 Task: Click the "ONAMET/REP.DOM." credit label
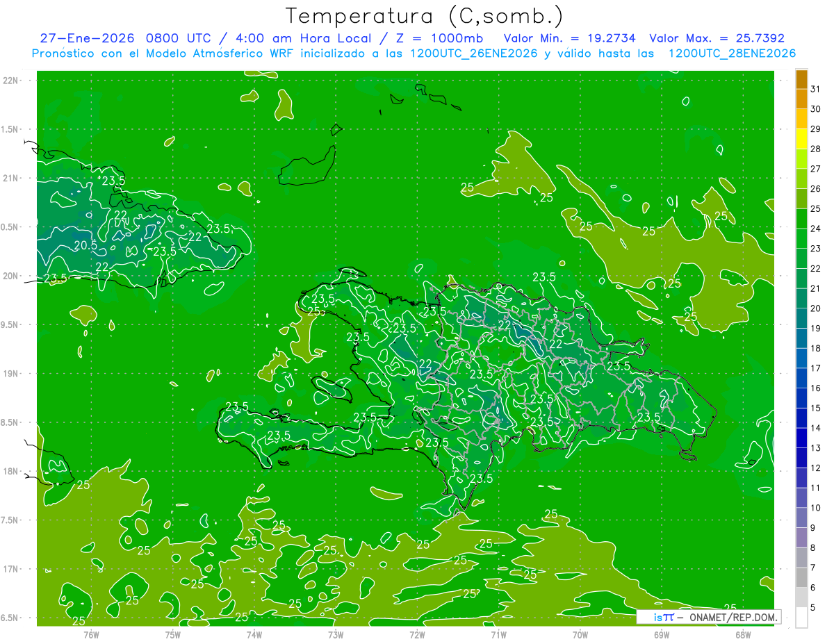point(733,617)
